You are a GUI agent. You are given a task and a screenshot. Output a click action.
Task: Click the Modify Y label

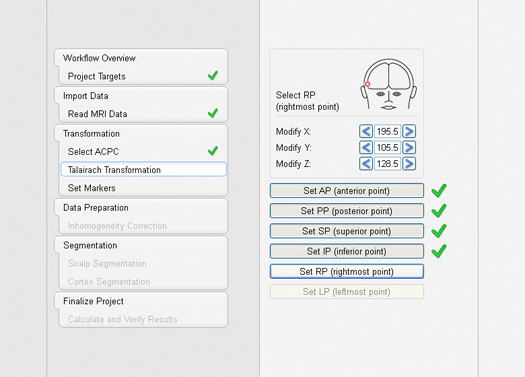pos(293,148)
